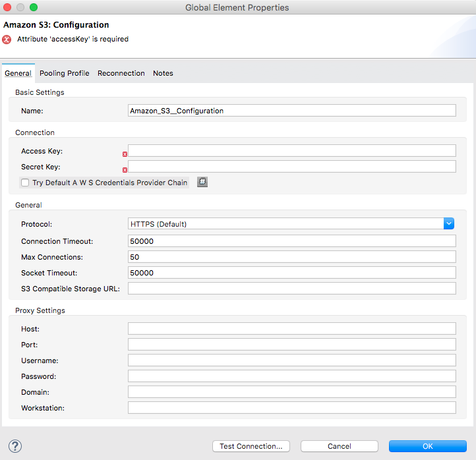Select the Notes tab
The height and width of the screenshot is (460, 476).
[x=163, y=73]
